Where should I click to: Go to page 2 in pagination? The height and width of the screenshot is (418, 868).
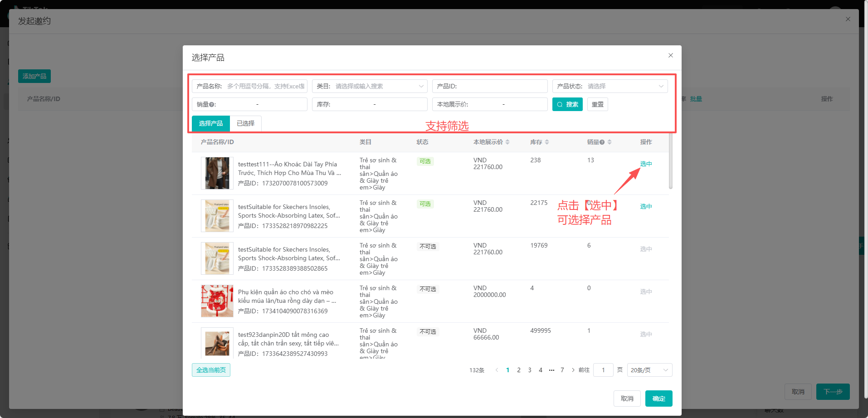click(519, 370)
